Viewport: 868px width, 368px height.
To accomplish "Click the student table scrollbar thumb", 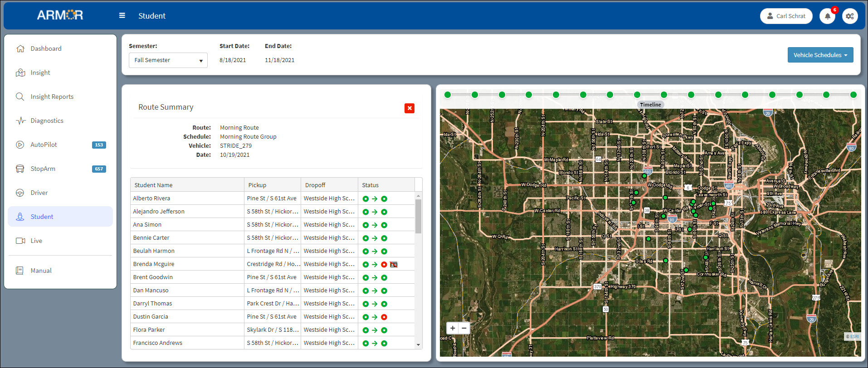I will pos(418,216).
